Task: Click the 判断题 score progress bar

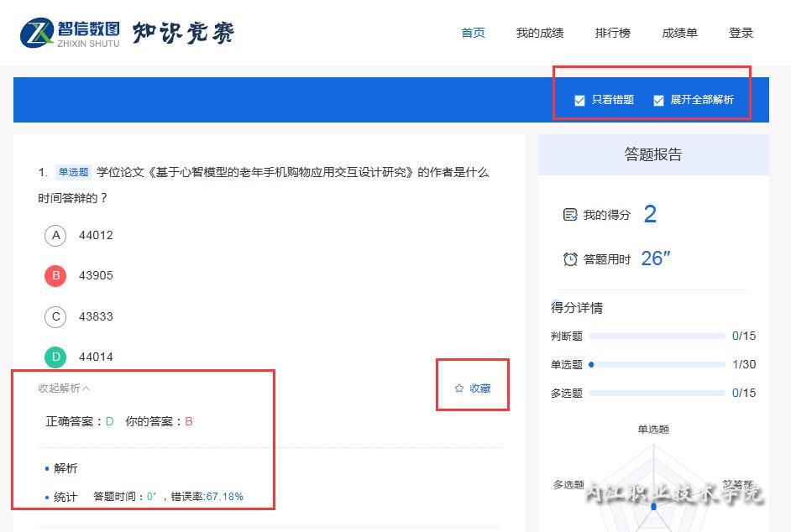Action: tap(657, 336)
